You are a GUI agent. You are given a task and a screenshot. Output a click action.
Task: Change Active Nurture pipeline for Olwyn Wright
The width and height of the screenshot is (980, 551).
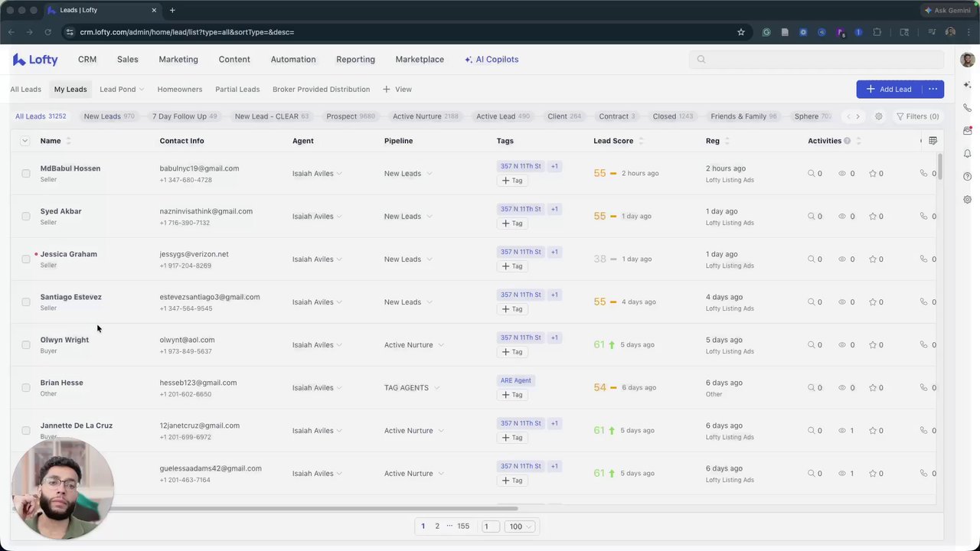tap(414, 345)
